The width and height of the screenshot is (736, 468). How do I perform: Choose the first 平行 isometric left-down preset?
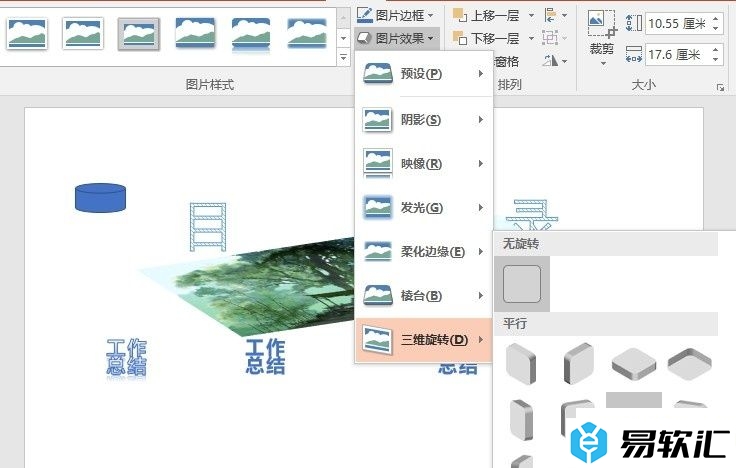(521, 364)
